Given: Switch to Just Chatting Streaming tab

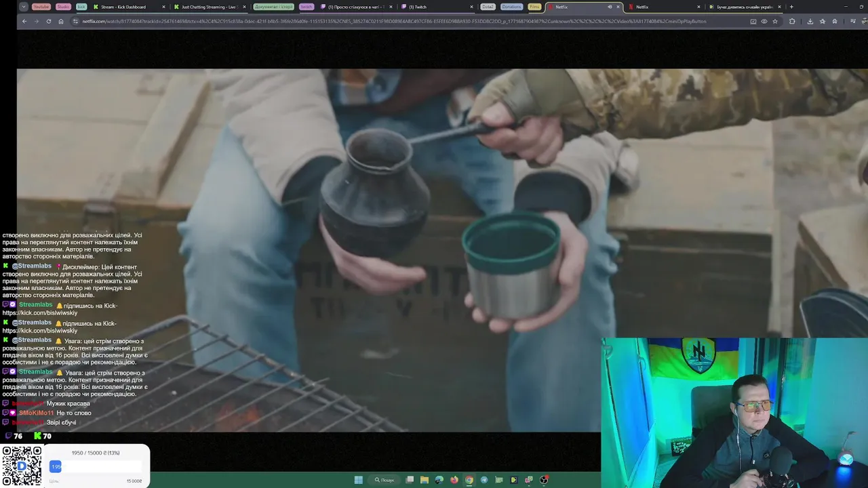Looking at the screenshot, I should pos(209,7).
